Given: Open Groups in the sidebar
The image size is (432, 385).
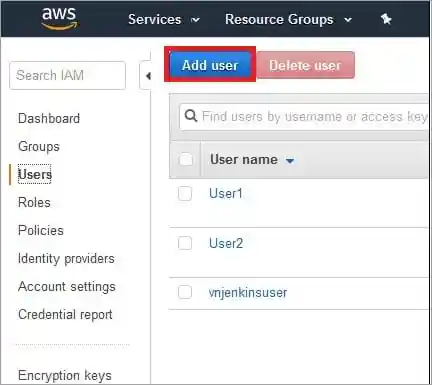Looking at the screenshot, I should 39,147.
